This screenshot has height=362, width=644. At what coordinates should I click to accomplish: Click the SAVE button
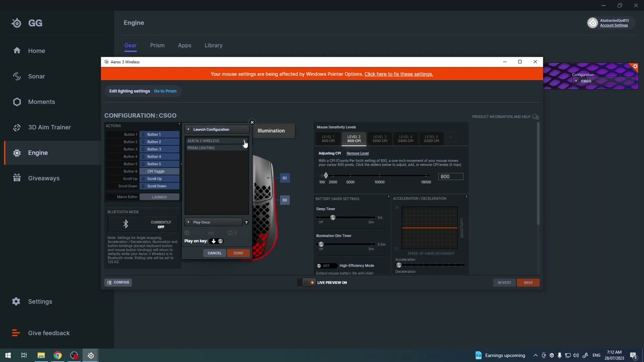click(x=528, y=283)
